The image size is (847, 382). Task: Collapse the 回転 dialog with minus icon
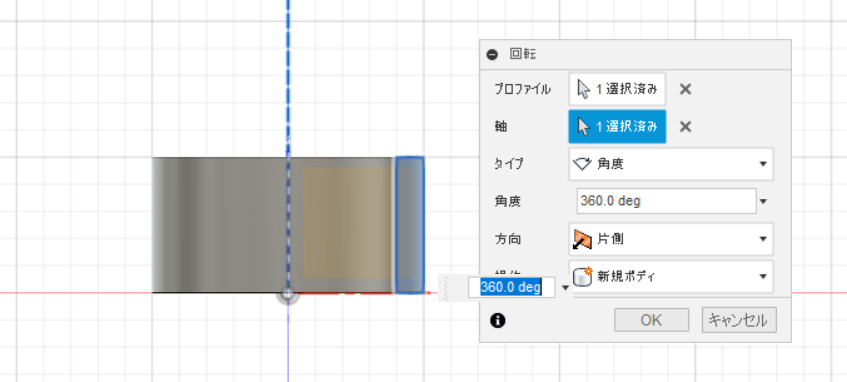coord(492,55)
